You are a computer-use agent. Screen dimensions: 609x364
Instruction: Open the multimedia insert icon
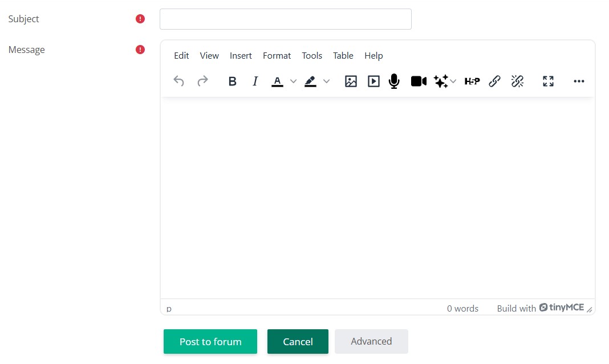click(x=373, y=81)
